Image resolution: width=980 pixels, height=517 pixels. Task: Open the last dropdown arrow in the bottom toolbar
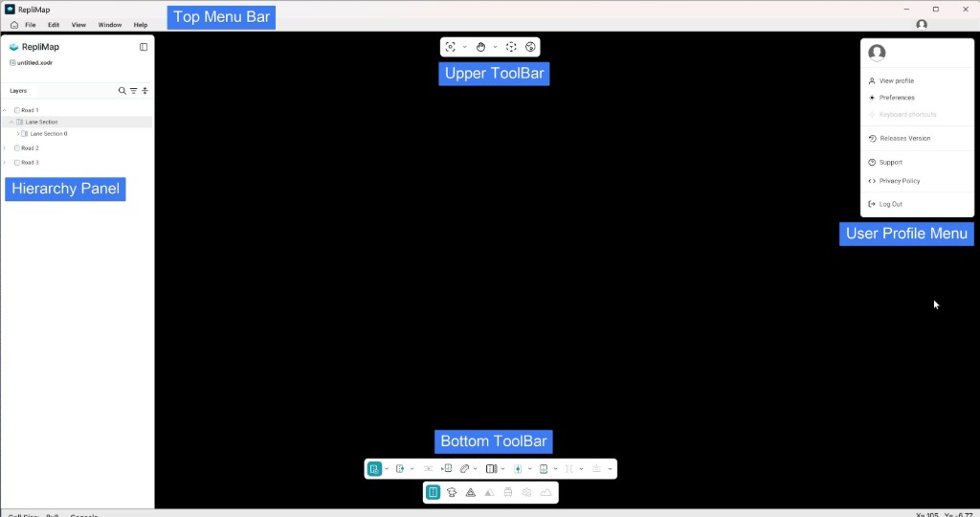tap(610, 469)
